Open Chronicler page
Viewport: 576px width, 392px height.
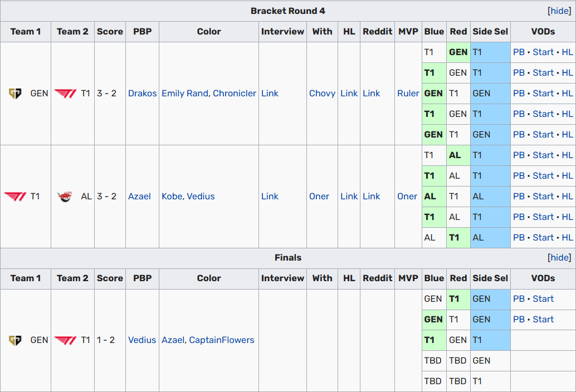235,94
